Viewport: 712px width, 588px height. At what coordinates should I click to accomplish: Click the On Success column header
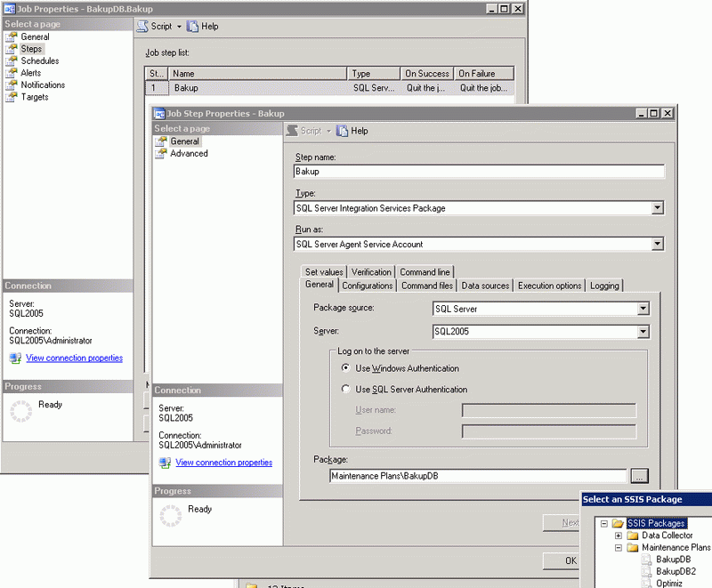point(427,74)
